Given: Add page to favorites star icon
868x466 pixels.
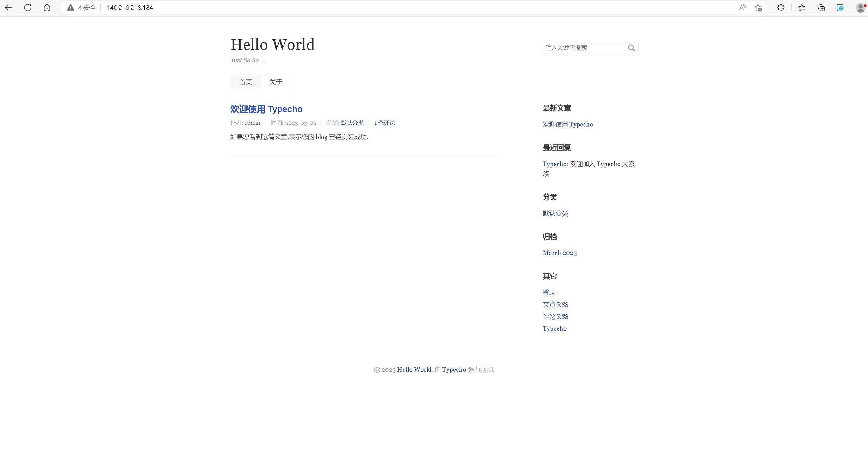Looking at the screenshot, I should pyautogui.click(x=758, y=7).
